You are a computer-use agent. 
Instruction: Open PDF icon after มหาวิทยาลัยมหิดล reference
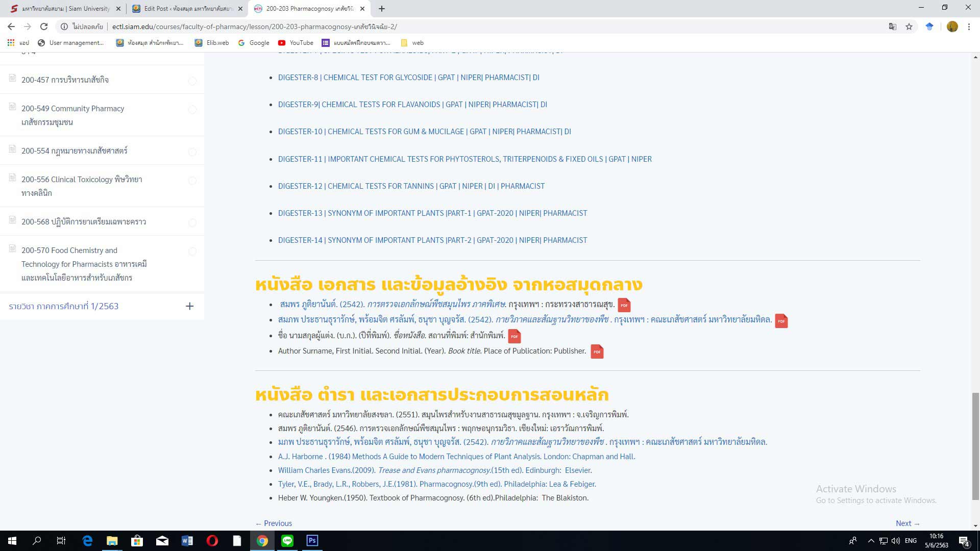(781, 321)
